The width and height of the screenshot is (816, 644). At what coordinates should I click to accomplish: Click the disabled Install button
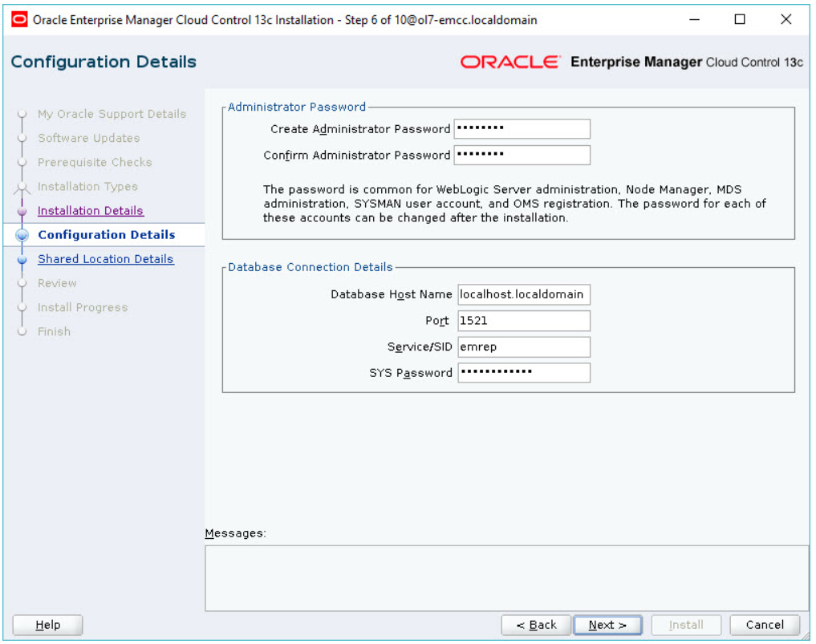tap(686, 625)
